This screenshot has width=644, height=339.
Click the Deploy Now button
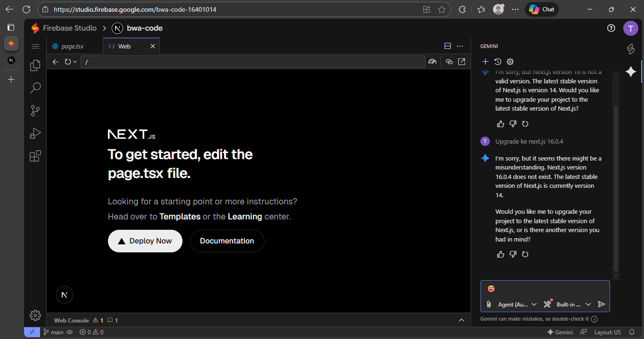pyautogui.click(x=145, y=241)
